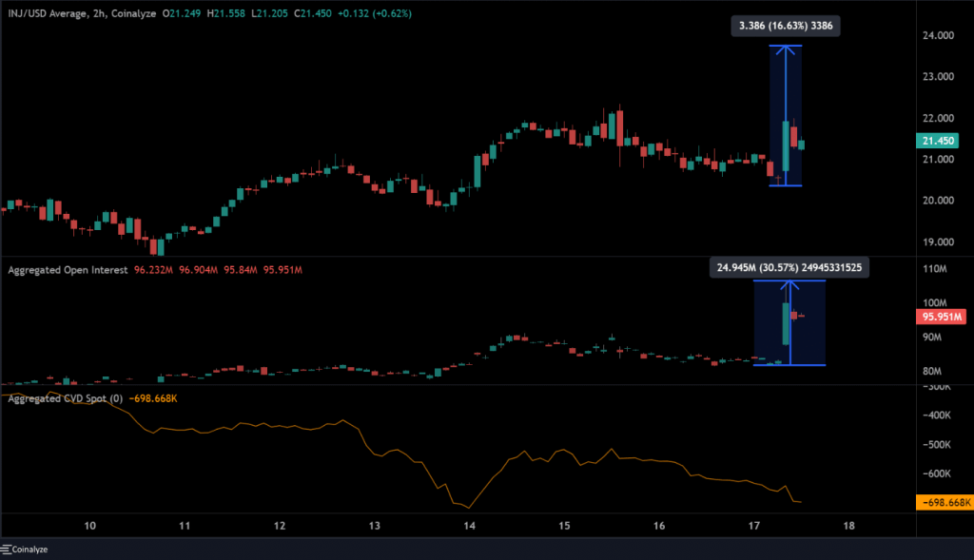Click the 3.386 (16.63%) price measurement label
974x560 pixels.
coord(785,26)
